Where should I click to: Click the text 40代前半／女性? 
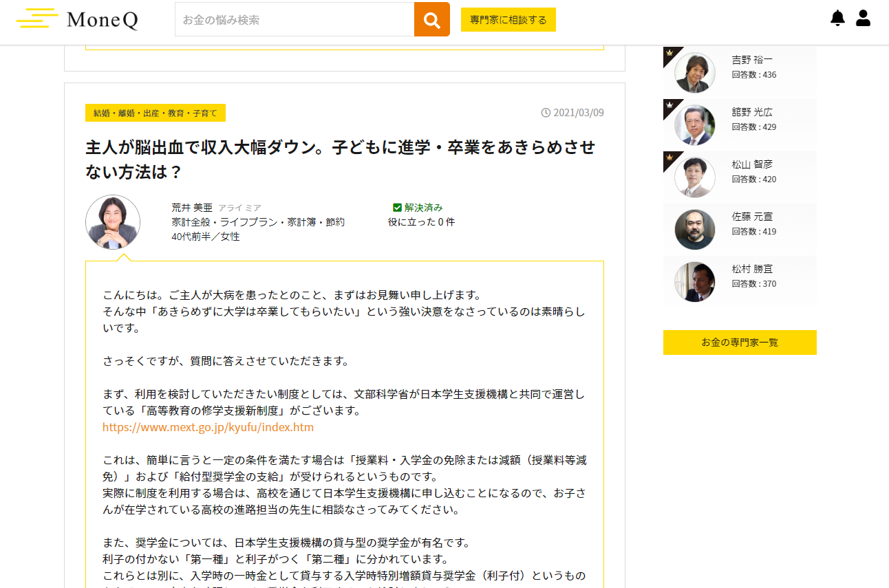[206, 237]
